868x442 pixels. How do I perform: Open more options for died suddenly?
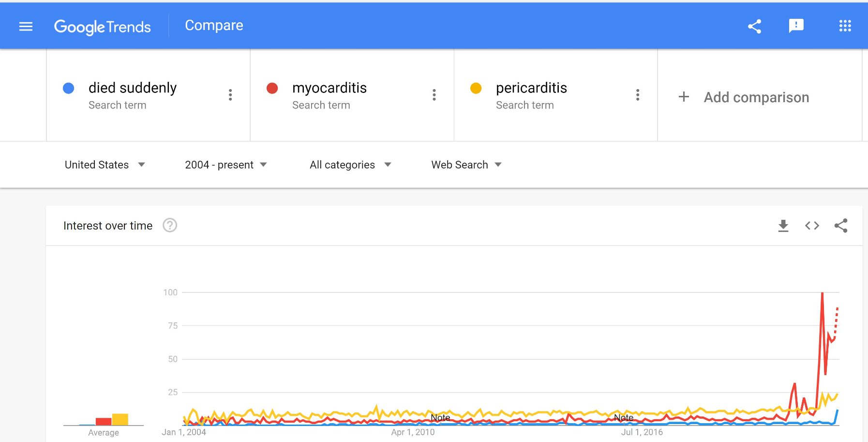[230, 95]
